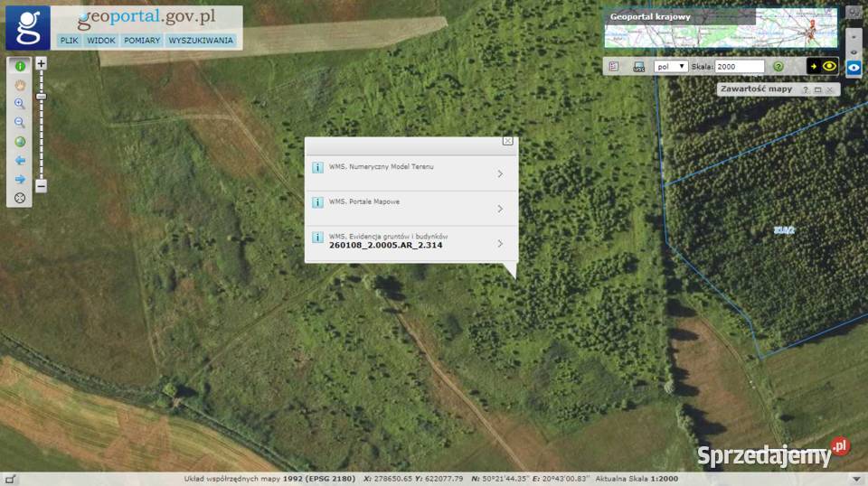868x486 pixels.
Task: Open the language dropdown showing pol
Action: [x=671, y=67]
